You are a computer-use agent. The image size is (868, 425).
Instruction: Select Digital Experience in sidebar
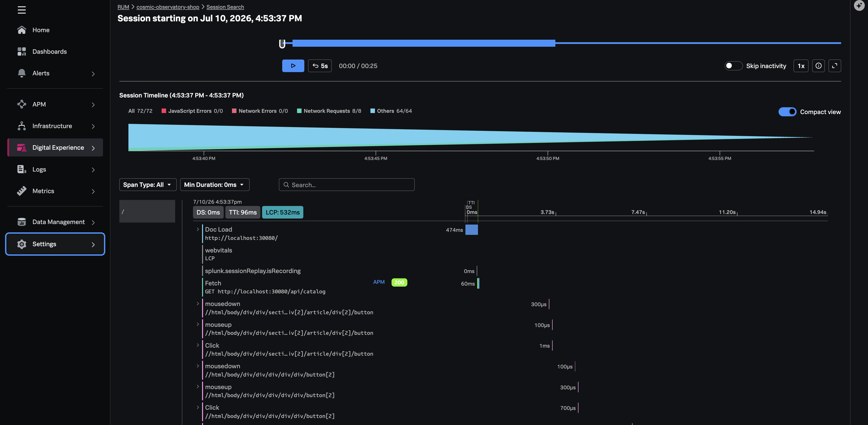55,147
